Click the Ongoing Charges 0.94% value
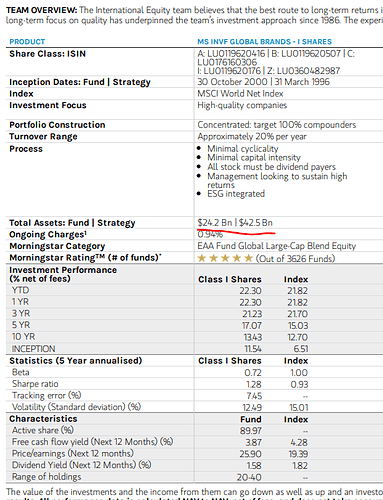 pyautogui.click(x=210, y=235)
